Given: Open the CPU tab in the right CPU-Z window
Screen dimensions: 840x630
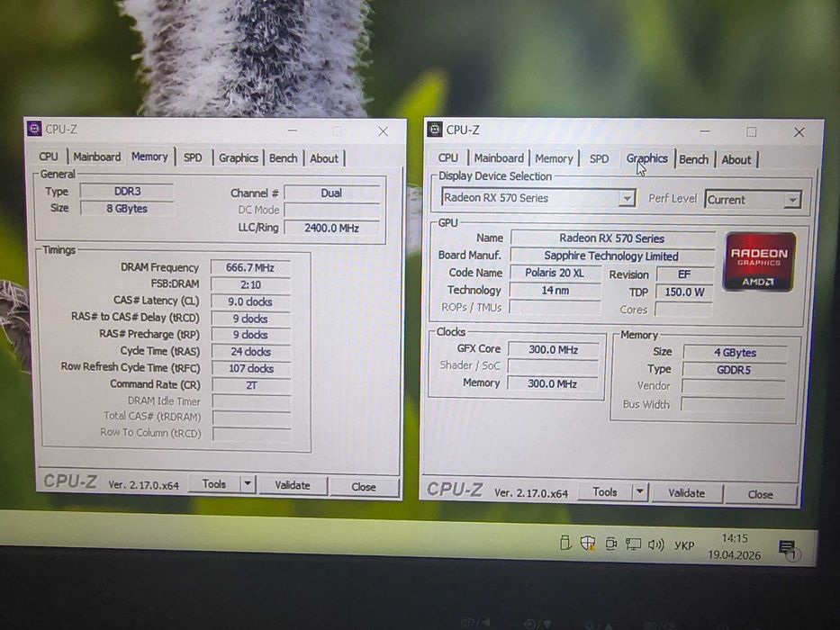Looking at the screenshot, I should coord(448,158).
